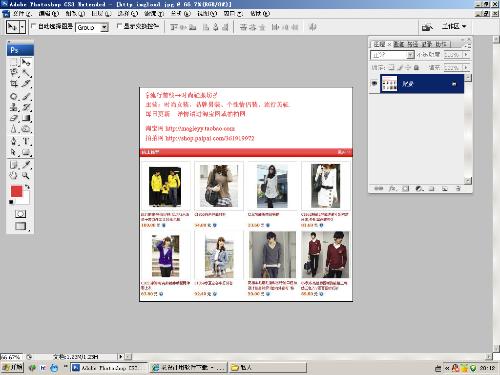This screenshot has width=500, height=375.
Task: Select the Crop tool
Action: tap(14, 84)
